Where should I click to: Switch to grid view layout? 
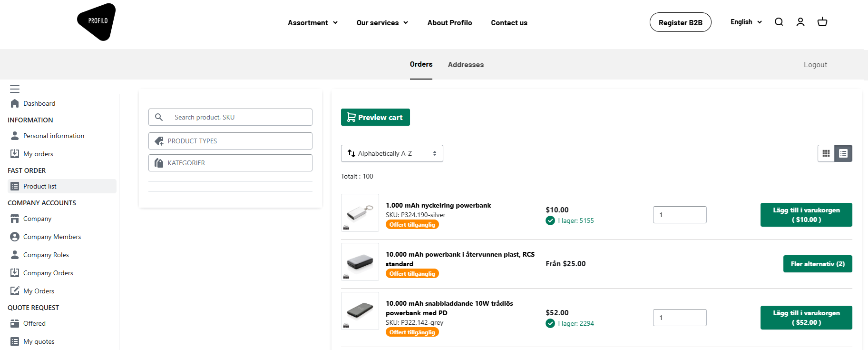(x=826, y=153)
